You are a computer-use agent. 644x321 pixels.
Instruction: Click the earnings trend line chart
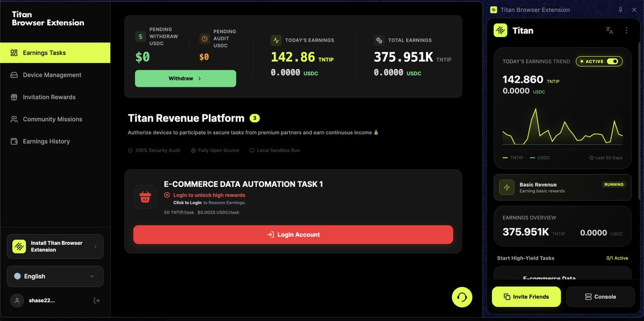(x=562, y=127)
